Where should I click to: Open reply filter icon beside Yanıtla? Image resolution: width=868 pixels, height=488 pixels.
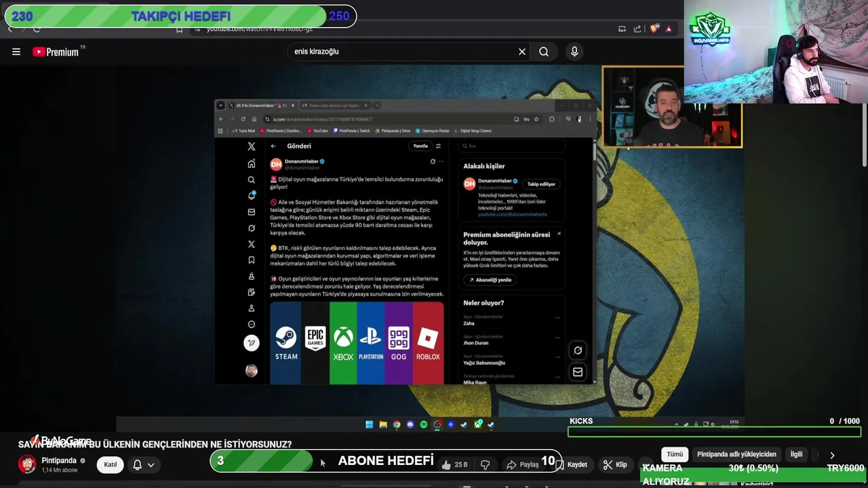[x=438, y=146]
